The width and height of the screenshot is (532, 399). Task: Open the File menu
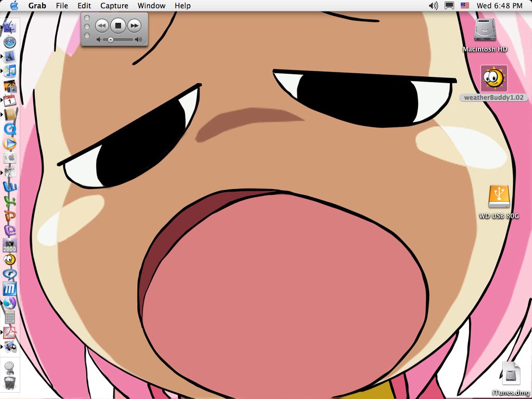62,6
